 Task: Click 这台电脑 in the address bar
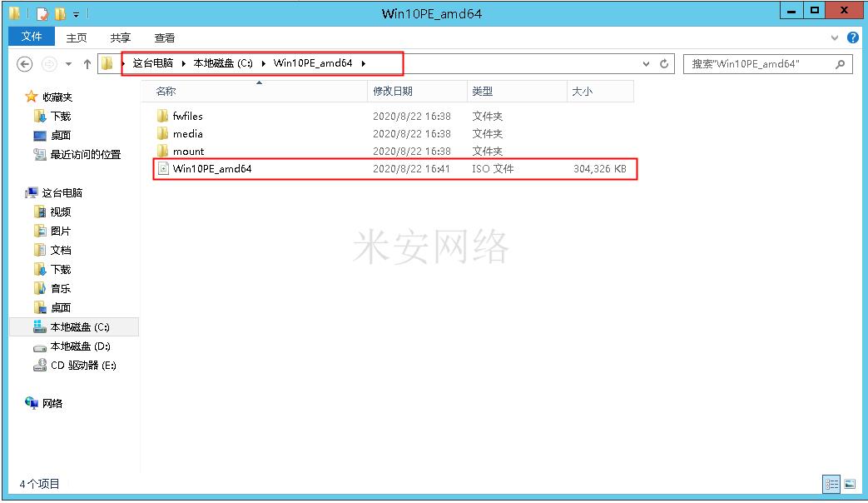(153, 63)
